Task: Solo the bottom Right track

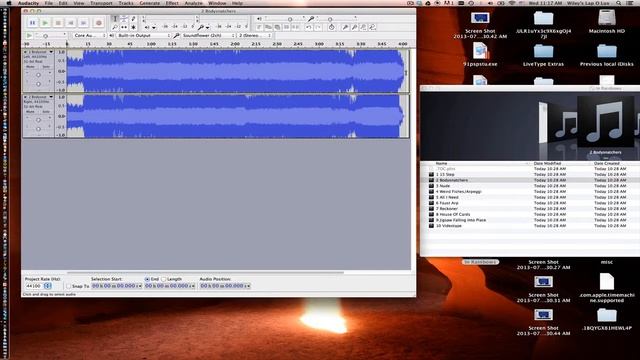Action: pos(46,111)
